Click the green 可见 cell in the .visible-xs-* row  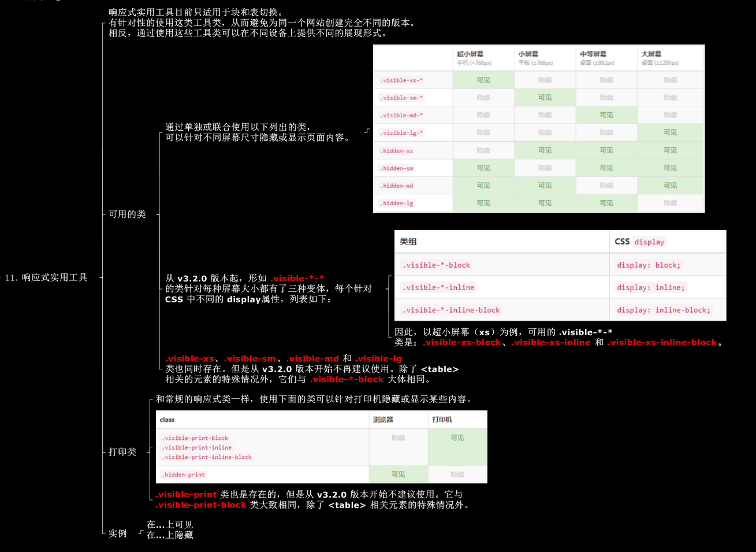(483, 80)
